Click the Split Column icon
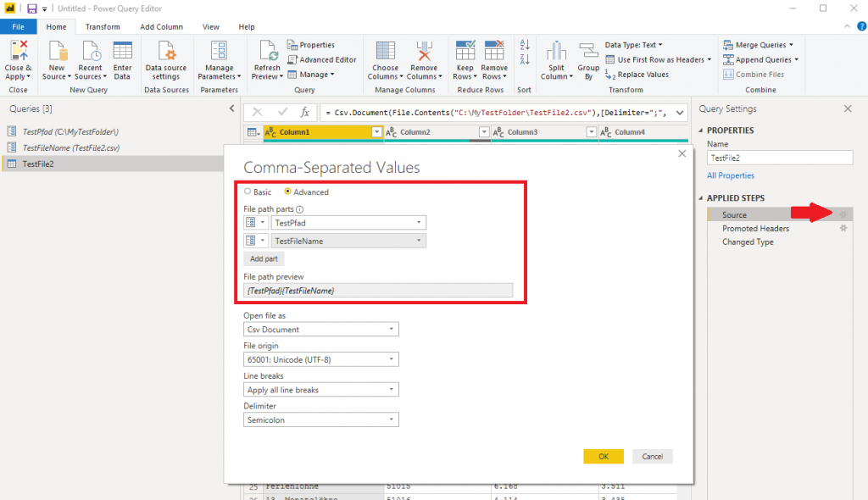 [556, 51]
